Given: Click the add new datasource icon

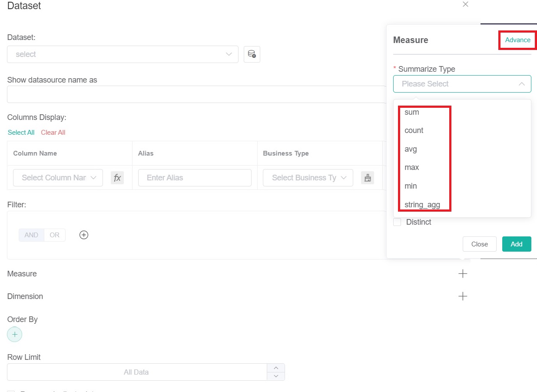Looking at the screenshot, I should [252, 54].
